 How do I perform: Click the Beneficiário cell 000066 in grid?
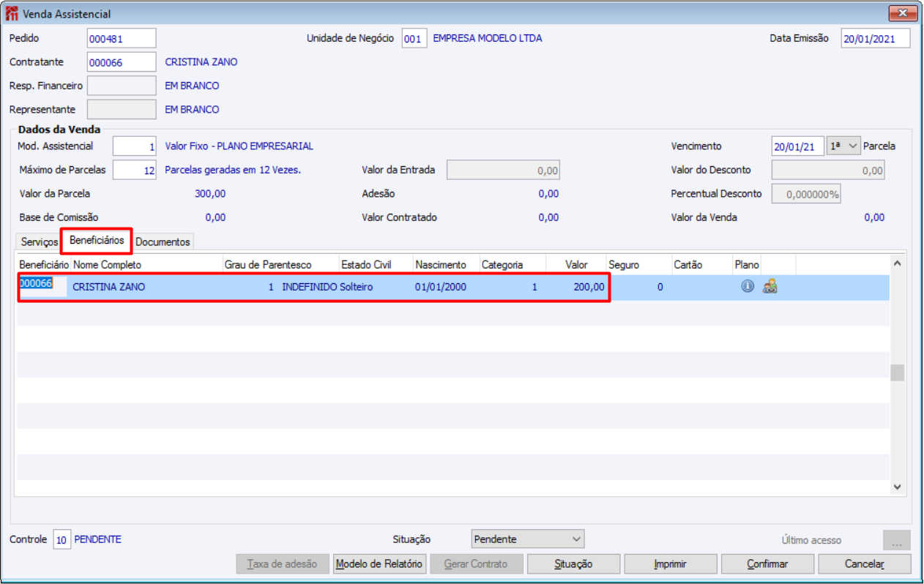tap(42, 287)
